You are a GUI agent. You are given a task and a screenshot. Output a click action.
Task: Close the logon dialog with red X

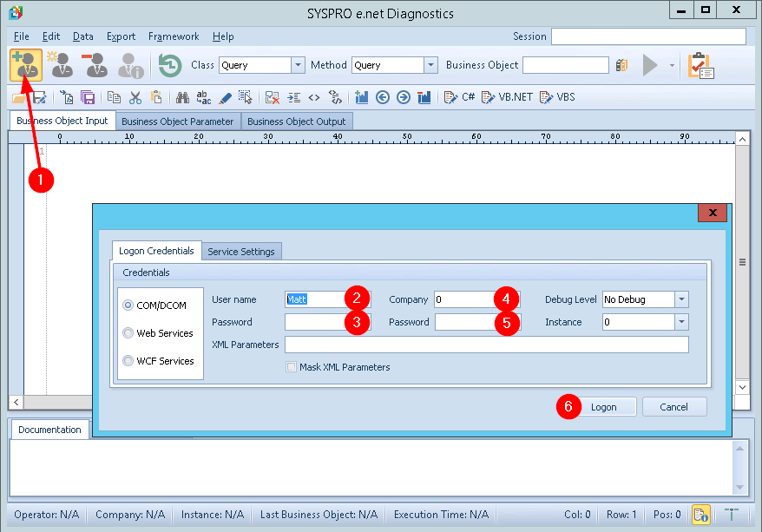(x=713, y=213)
